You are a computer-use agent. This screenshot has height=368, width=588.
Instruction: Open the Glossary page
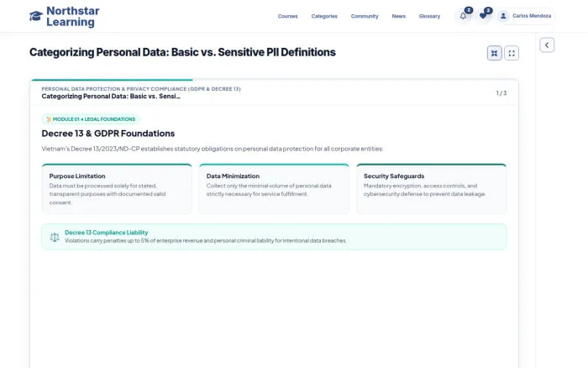click(429, 16)
